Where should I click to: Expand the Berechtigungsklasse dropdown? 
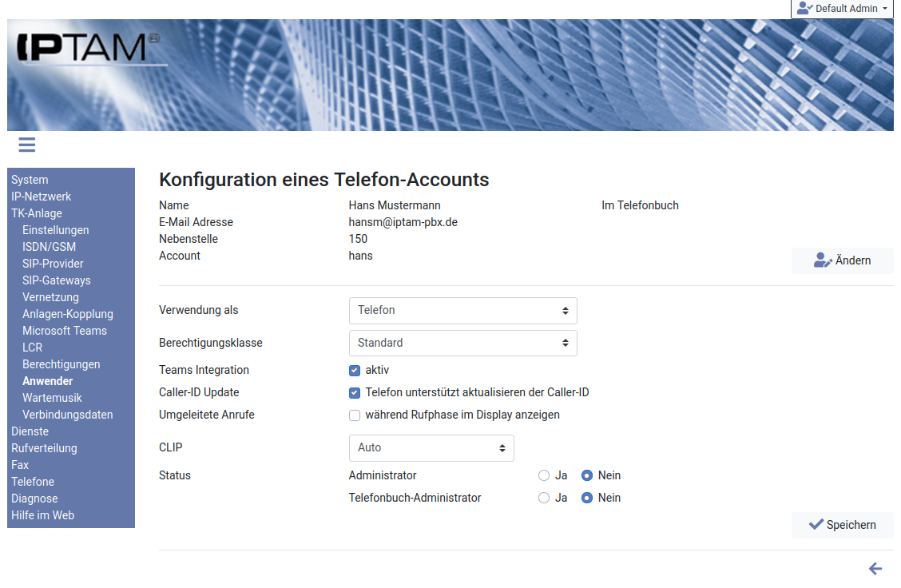(462, 343)
